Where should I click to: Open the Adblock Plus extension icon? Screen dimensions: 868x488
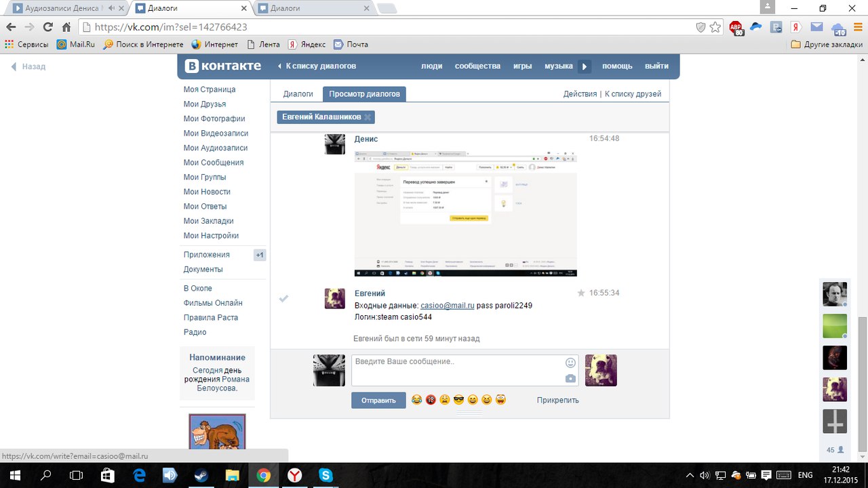pyautogui.click(x=736, y=27)
